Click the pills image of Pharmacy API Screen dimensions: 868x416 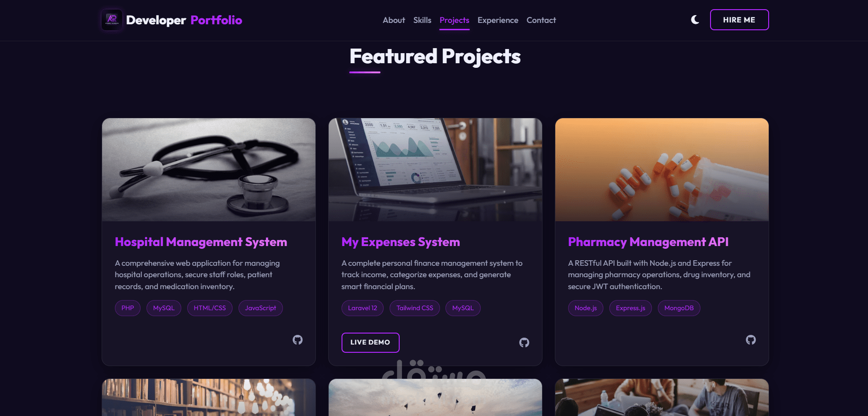coord(662,170)
